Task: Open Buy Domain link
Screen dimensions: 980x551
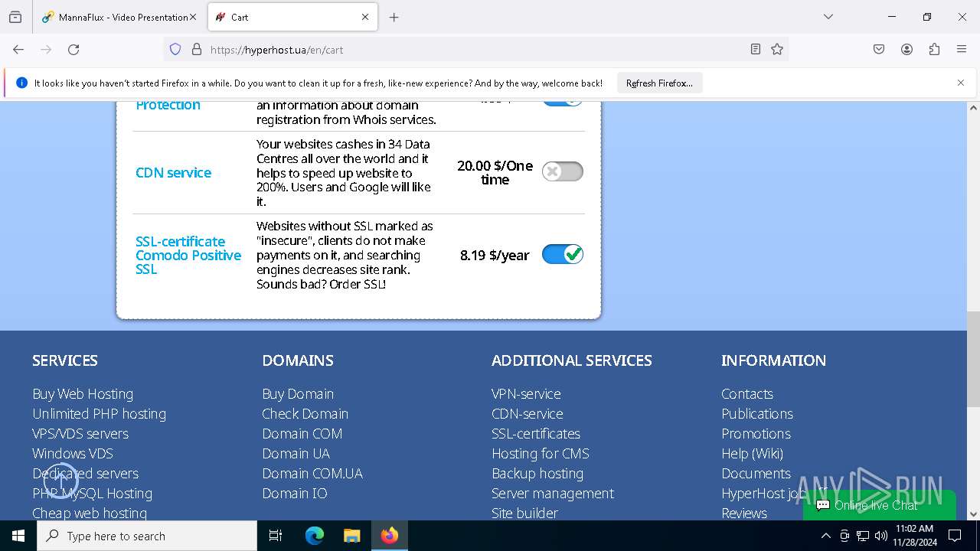Action: tap(298, 393)
